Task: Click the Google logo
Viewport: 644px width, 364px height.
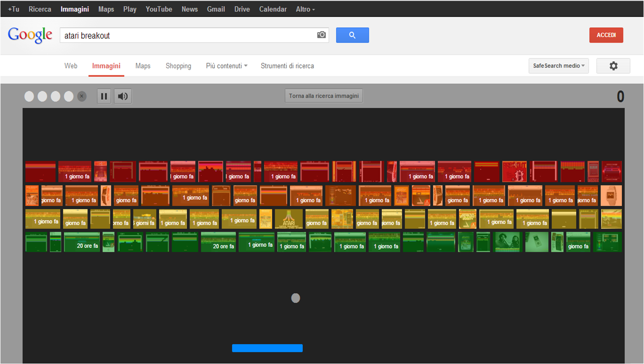Action: click(x=30, y=34)
